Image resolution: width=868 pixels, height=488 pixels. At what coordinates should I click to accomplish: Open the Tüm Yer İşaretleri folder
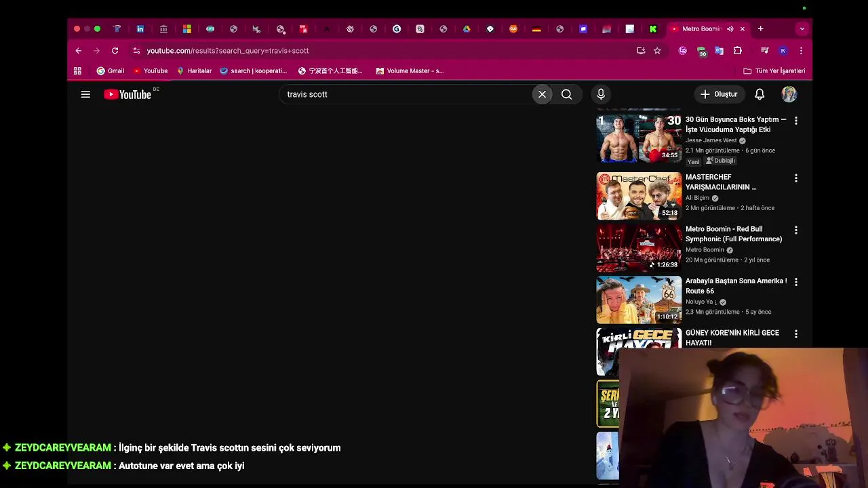pyautogui.click(x=774, y=70)
